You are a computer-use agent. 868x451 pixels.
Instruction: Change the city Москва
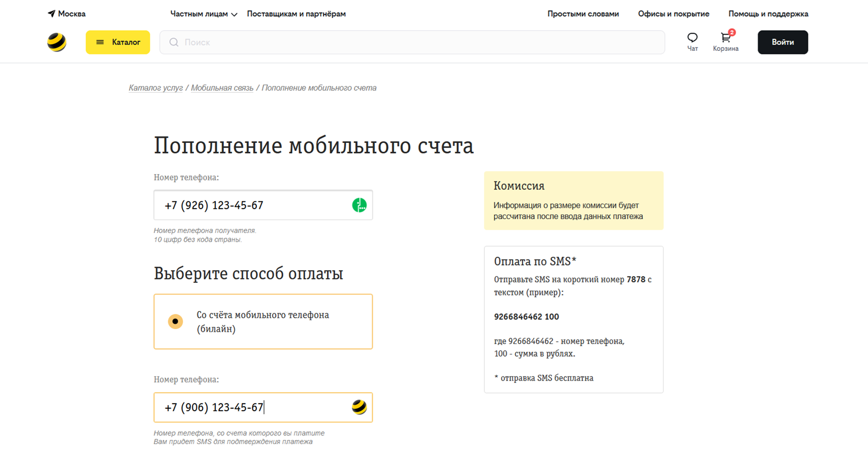tap(72, 14)
